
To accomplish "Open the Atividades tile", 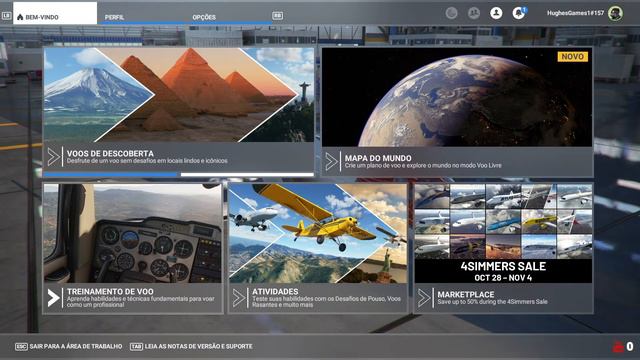I will 318,248.
